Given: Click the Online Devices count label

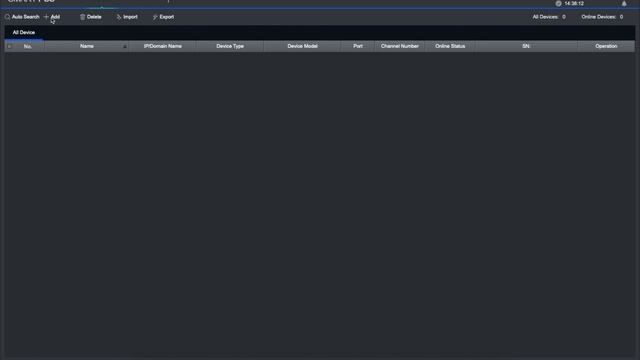Looking at the screenshot, I should pyautogui.click(x=602, y=17).
